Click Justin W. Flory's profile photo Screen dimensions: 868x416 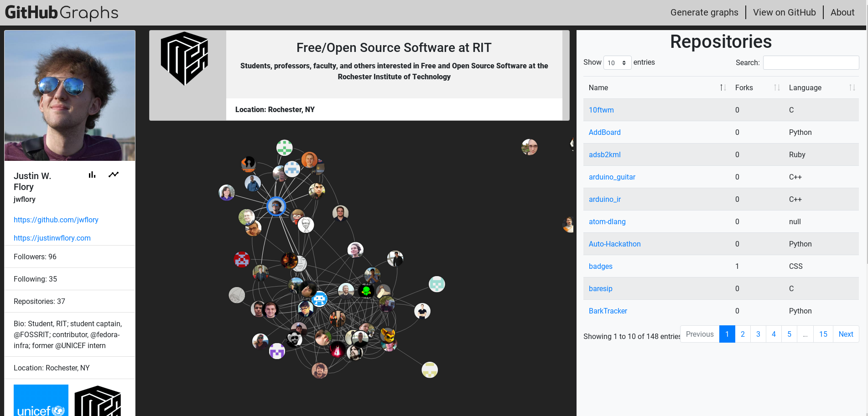(69, 95)
